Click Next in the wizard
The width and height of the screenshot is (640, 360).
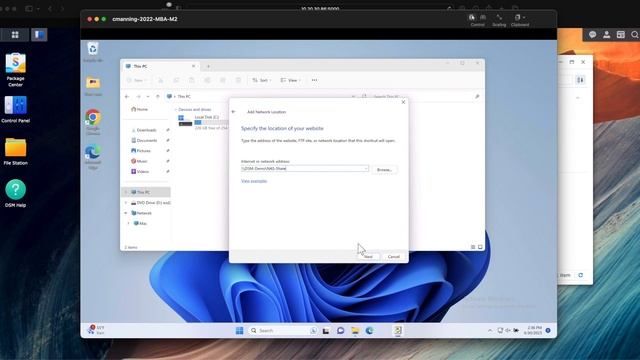coord(368,257)
